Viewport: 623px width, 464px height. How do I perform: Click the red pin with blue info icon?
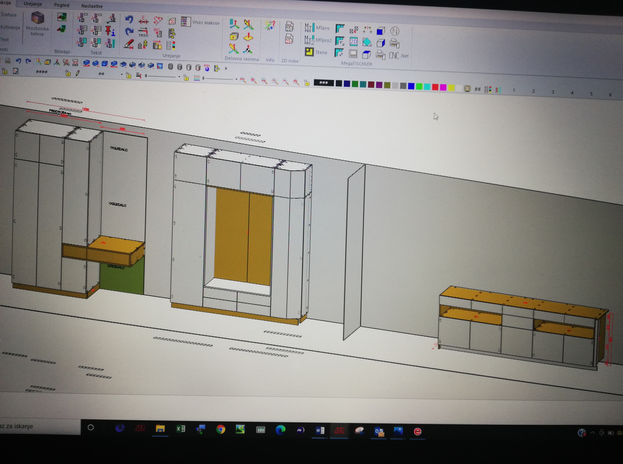click(x=110, y=31)
